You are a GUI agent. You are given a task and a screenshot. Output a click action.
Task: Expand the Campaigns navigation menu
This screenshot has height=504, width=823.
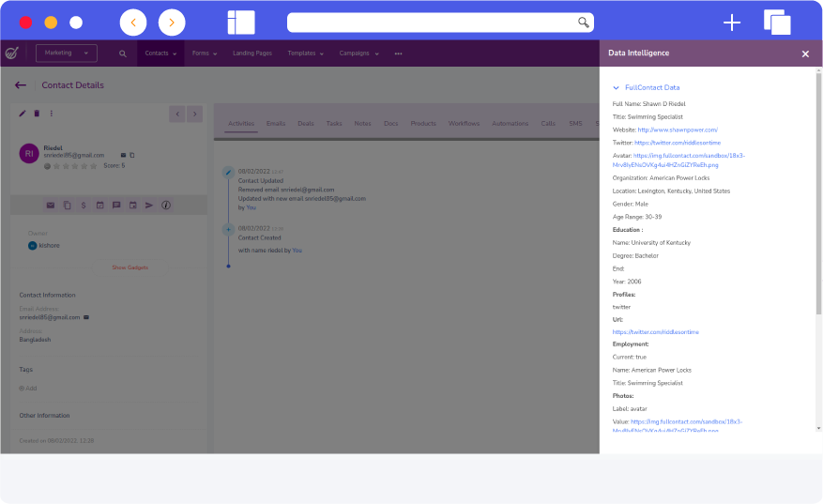click(359, 53)
